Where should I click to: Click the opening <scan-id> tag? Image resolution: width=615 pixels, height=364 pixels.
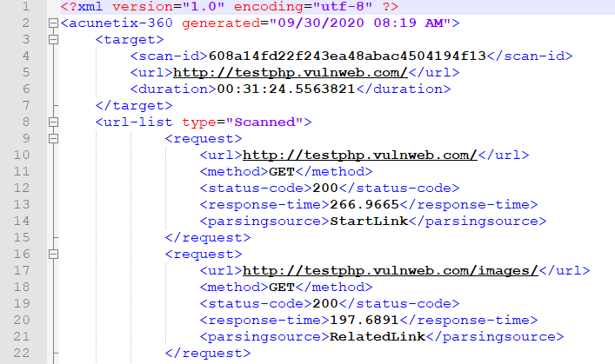point(169,56)
